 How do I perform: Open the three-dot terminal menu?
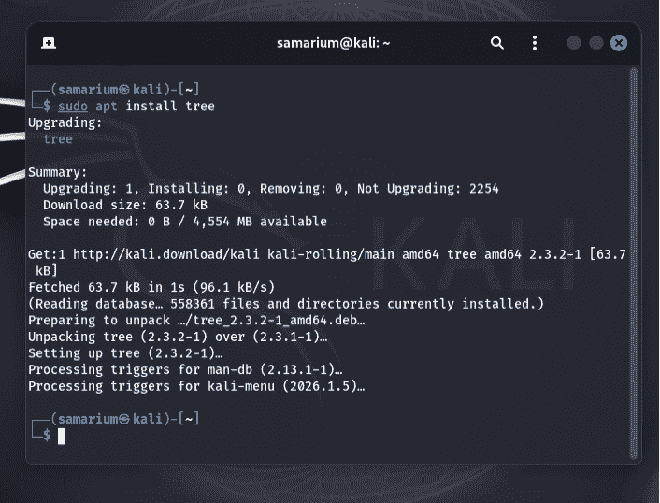pyautogui.click(x=535, y=43)
